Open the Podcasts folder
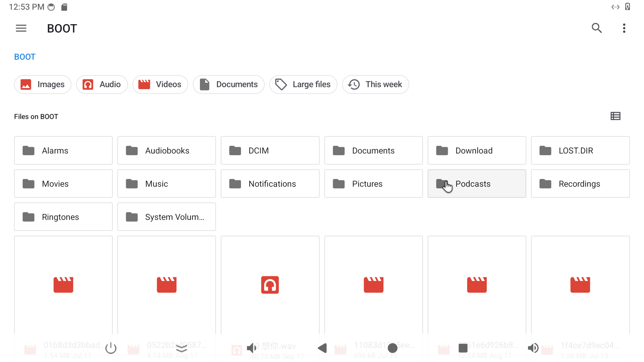 [477, 184]
